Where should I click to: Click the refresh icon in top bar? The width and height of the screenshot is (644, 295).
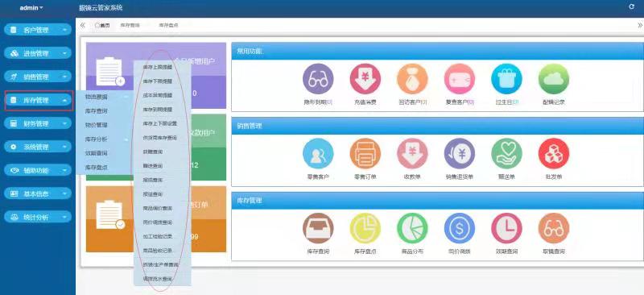(632, 6)
